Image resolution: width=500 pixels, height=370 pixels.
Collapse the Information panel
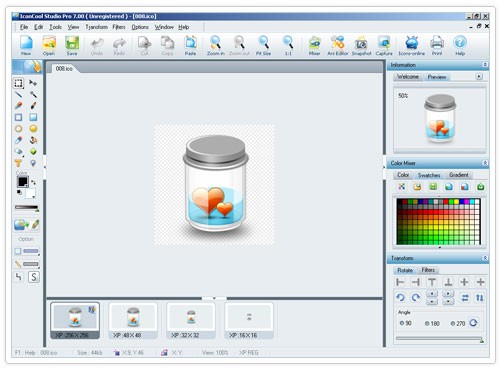click(x=485, y=65)
